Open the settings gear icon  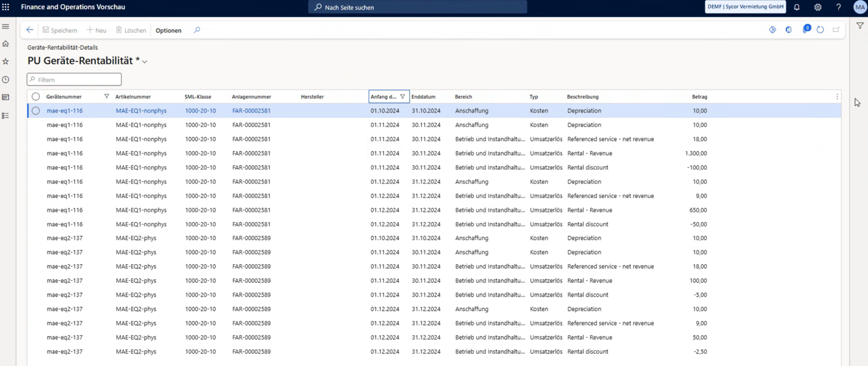(817, 7)
